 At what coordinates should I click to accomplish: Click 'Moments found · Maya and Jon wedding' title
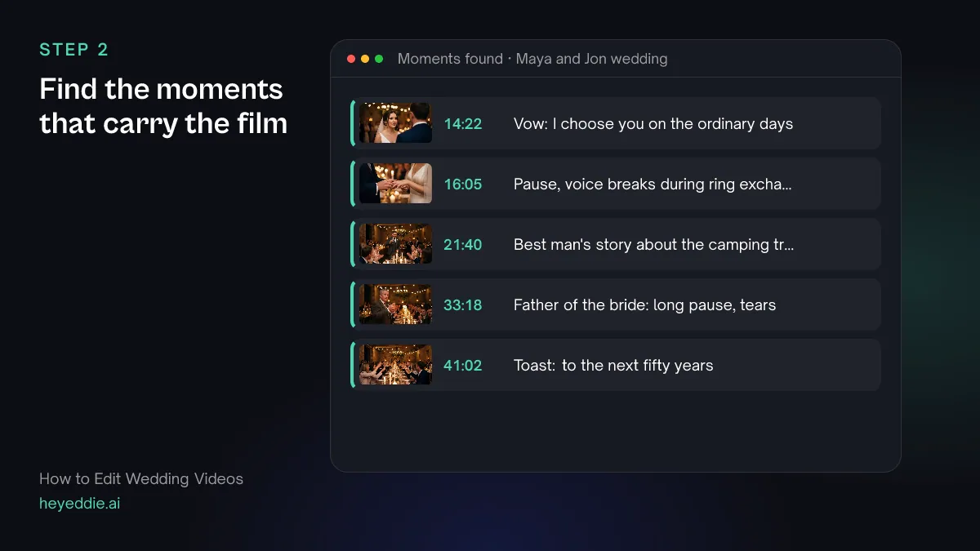click(532, 59)
